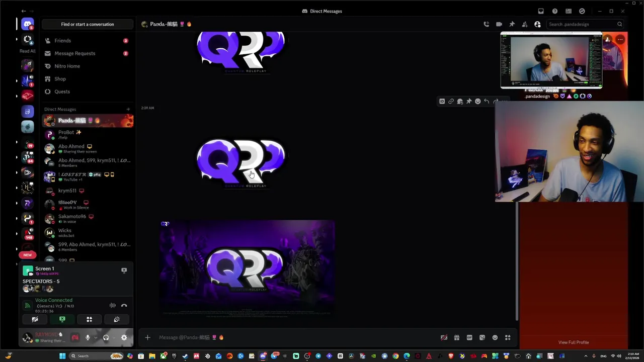
Task: Create a new DM with plus icon
Action: (128, 109)
